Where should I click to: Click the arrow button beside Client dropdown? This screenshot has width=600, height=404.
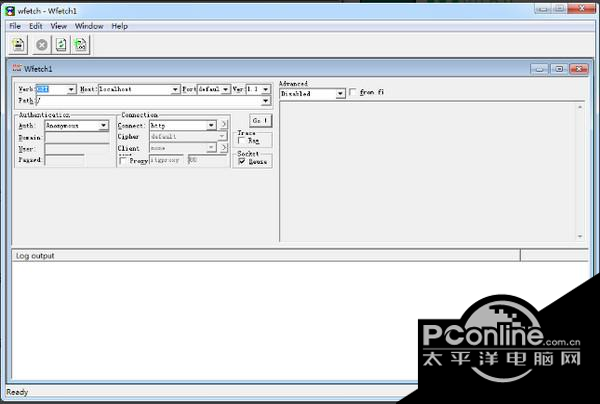click(x=224, y=148)
